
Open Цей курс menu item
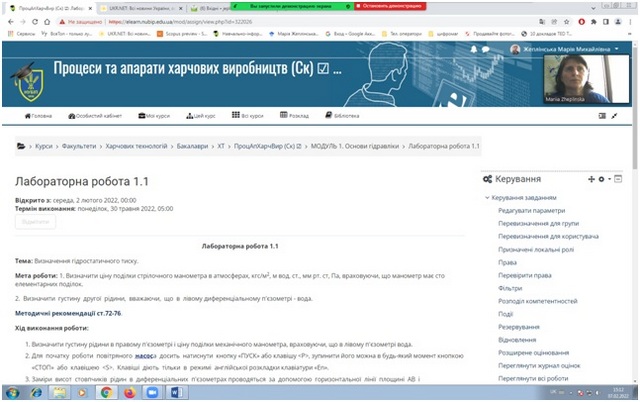click(201, 116)
